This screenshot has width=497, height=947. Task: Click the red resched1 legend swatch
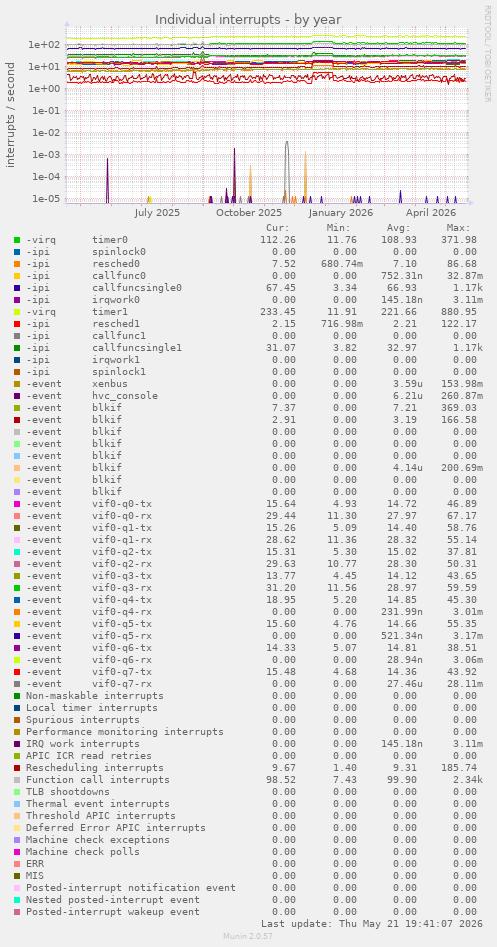(17, 324)
